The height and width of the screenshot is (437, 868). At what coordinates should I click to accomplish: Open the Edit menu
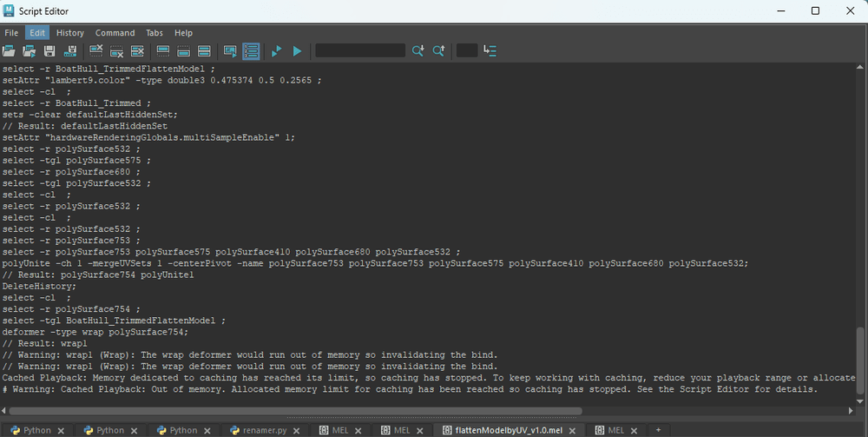[37, 33]
